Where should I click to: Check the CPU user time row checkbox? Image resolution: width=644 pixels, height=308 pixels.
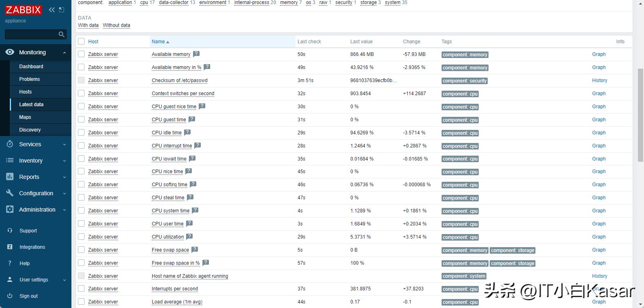point(81,223)
